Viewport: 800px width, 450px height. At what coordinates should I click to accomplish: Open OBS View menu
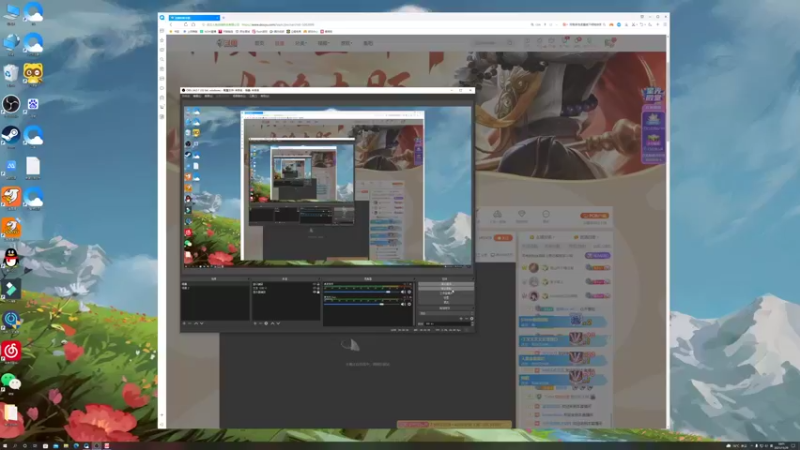(209, 96)
